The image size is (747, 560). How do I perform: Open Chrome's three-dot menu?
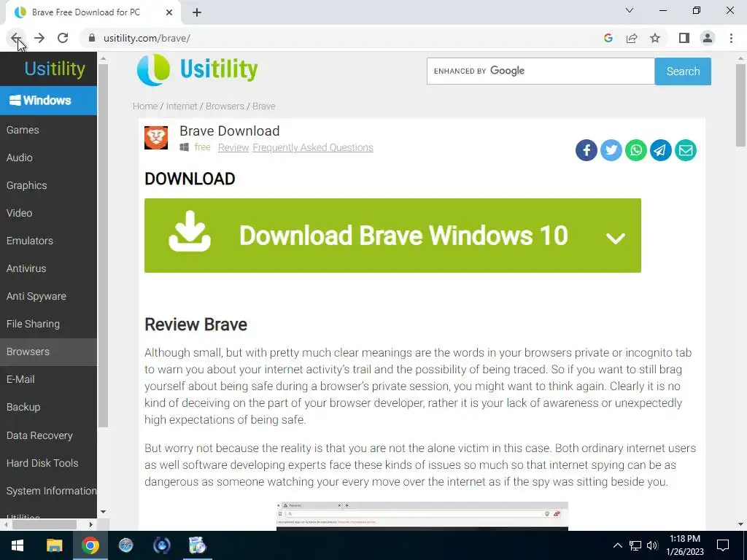[x=731, y=38]
